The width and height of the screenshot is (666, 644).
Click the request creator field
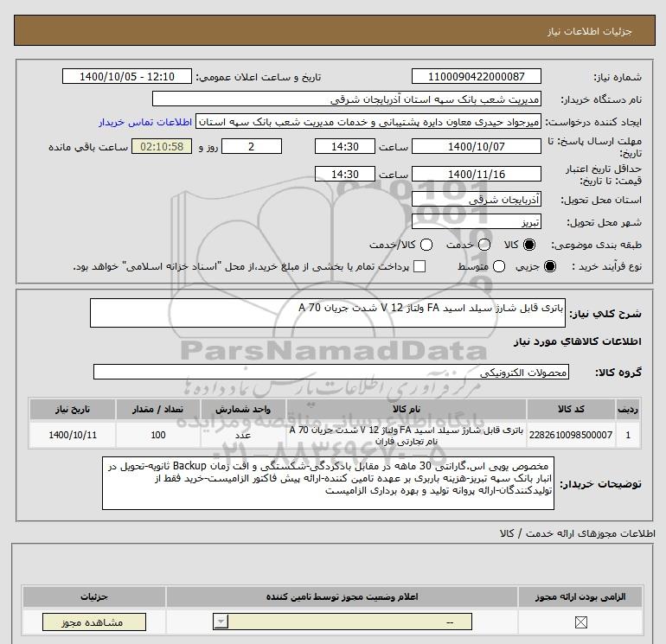click(368, 122)
